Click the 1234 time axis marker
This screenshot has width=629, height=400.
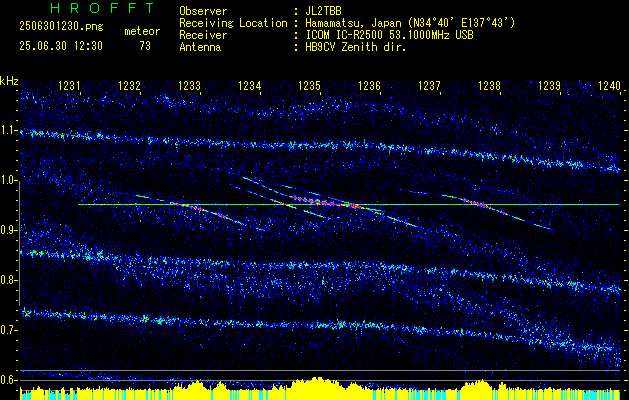click(250, 85)
